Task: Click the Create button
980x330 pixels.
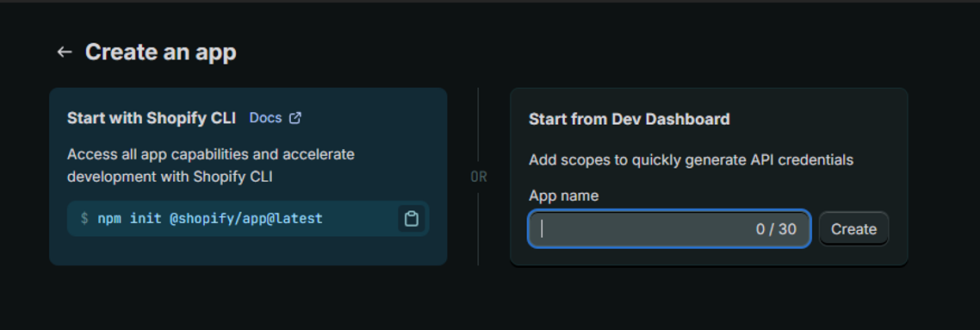Action: click(x=853, y=228)
